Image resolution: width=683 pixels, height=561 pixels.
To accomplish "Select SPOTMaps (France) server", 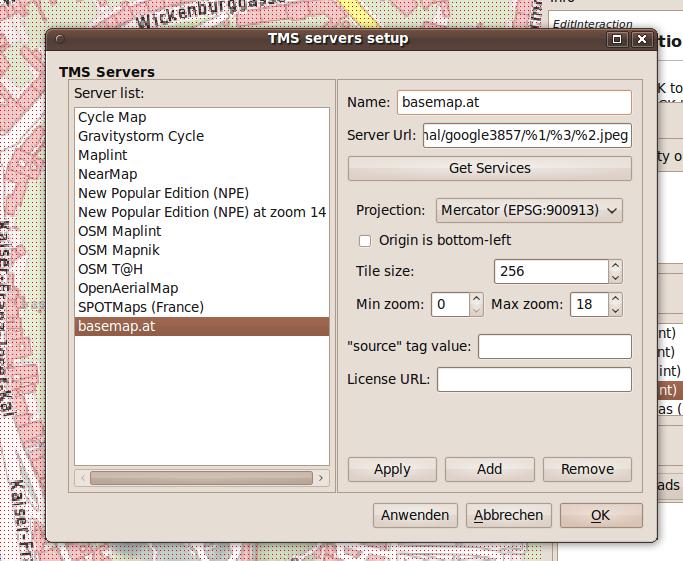I will click(141, 307).
